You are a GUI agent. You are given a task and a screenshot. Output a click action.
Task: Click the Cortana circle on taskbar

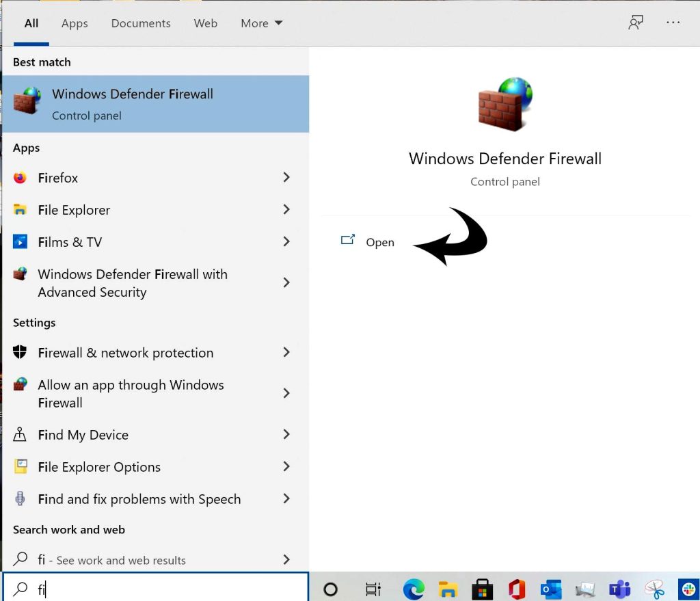(x=330, y=589)
